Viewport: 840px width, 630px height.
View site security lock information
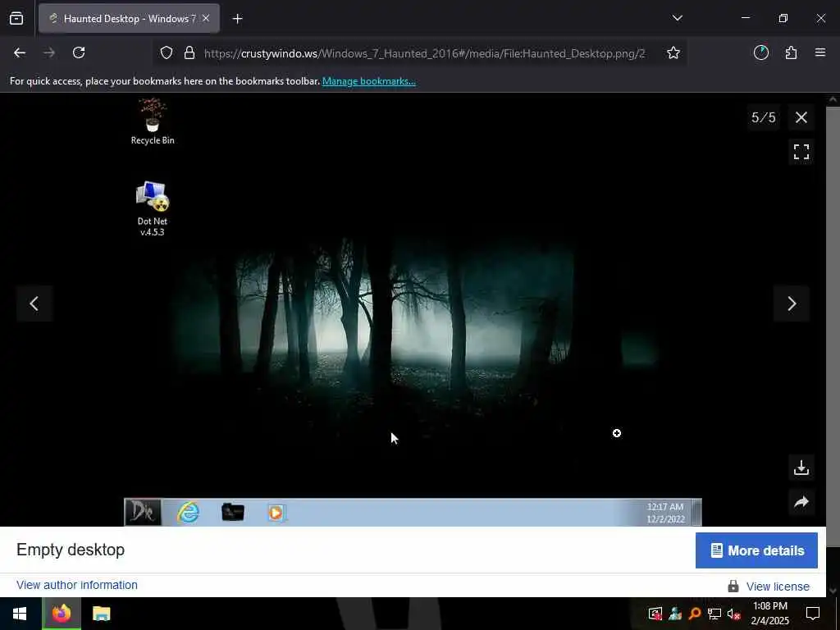tap(189, 52)
